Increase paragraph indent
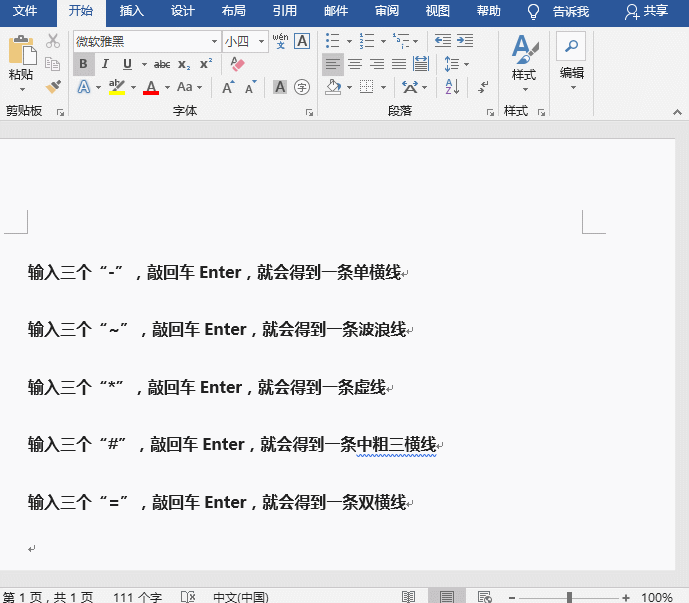Screen dimensions: 689x603 [465, 41]
